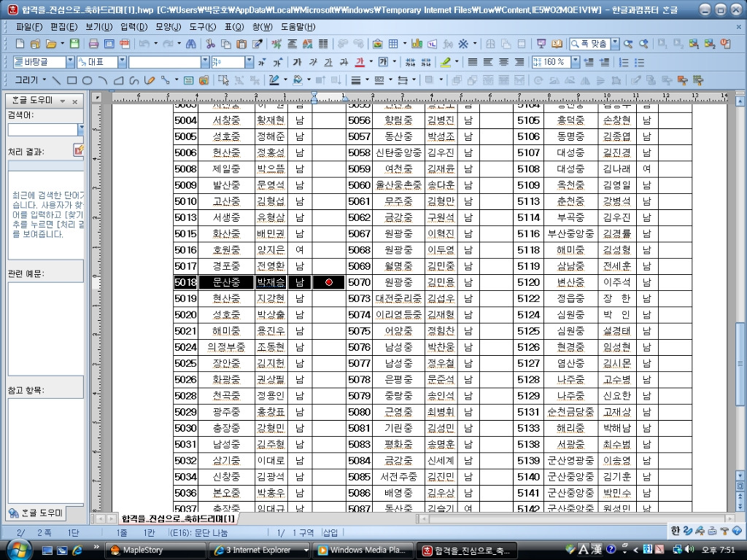Select the freehand pencil drawing tool
This screenshot has height=560, width=747.
tap(150, 80)
